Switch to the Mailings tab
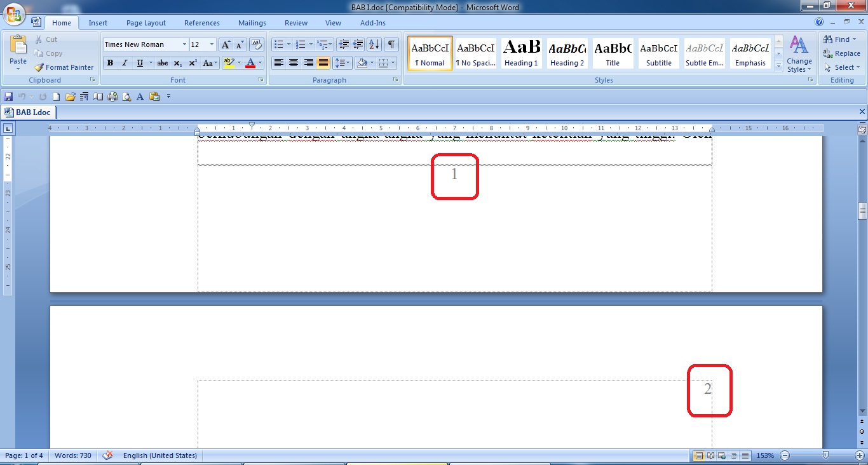This screenshot has height=465, width=868. (252, 23)
